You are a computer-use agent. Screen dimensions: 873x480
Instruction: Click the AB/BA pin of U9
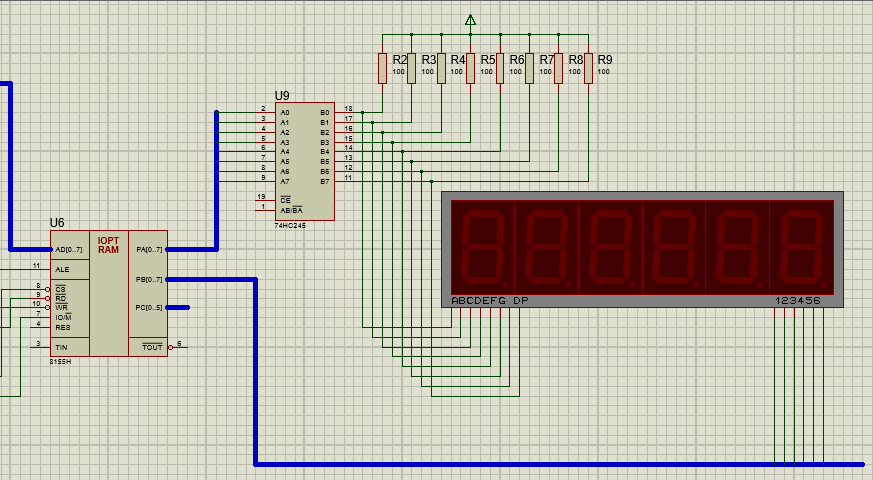[291, 210]
